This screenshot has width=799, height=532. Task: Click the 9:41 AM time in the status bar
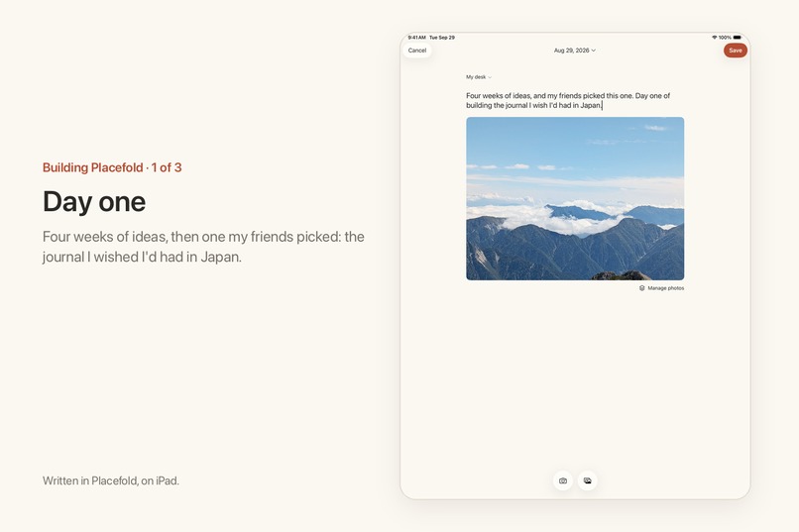pos(416,38)
